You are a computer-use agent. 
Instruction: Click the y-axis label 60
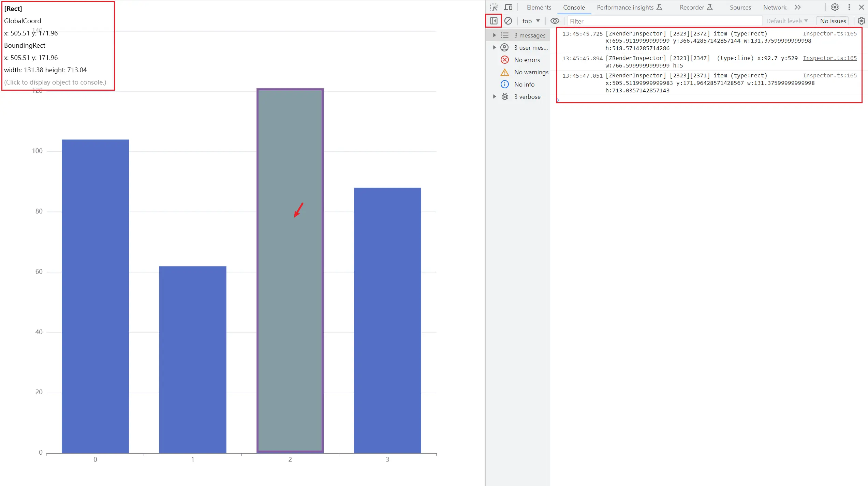(x=39, y=271)
